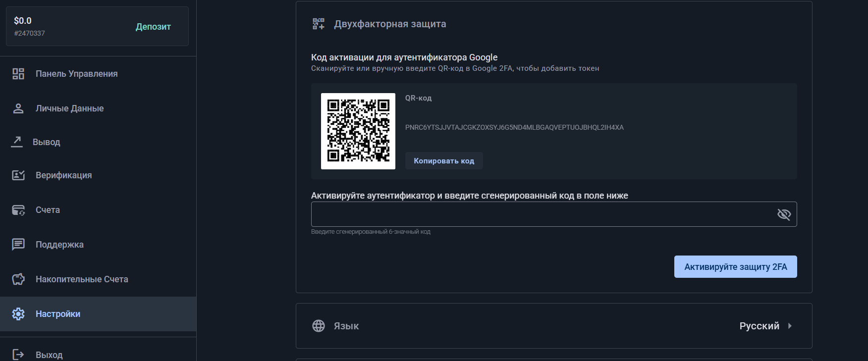Click the support chat icon
The width and height of the screenshot is (868, 361).
[18, 245]
